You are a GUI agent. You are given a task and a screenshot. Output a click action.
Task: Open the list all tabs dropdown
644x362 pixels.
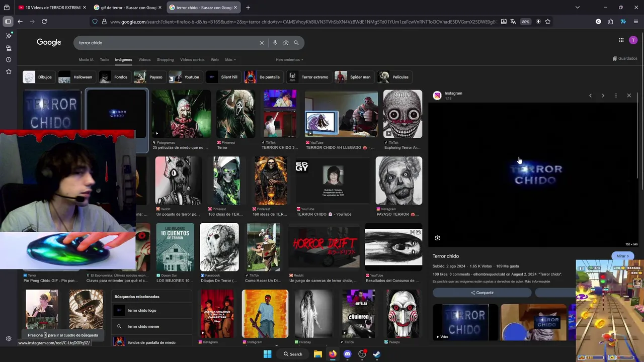pyautogui.click(x=578, y=8)
